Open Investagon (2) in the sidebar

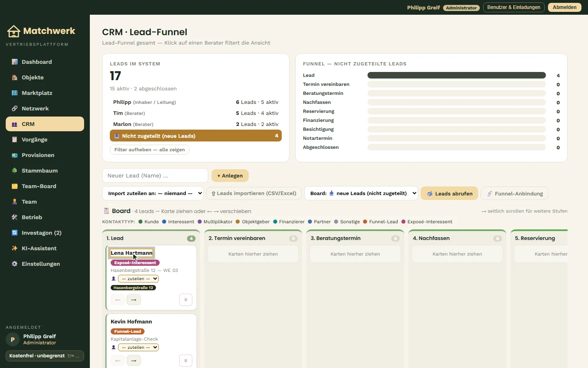[x=45, y=233]
